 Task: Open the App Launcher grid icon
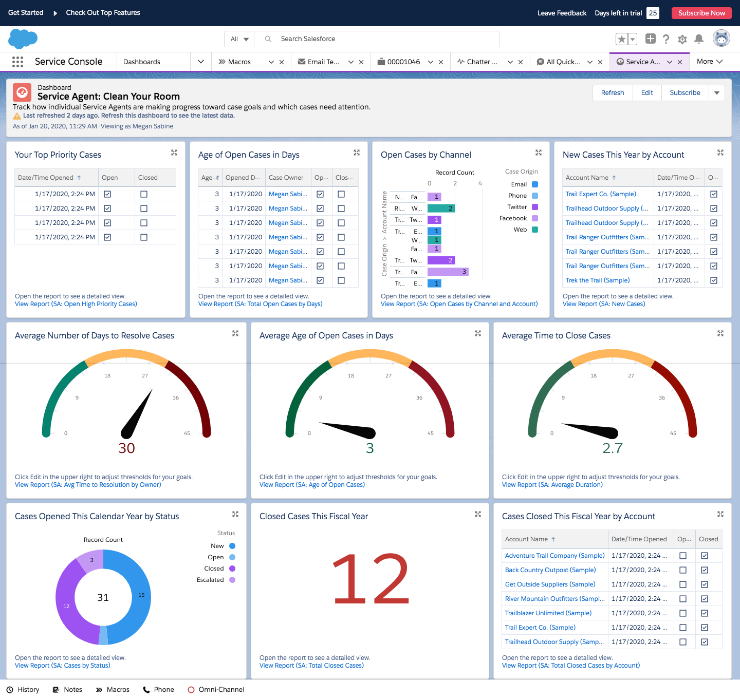click(x=17, y=62)
